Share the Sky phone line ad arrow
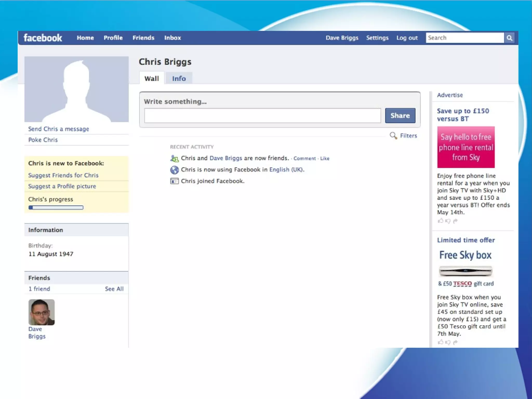The width and height of the screenshot is (532, 399). point(455,221)
